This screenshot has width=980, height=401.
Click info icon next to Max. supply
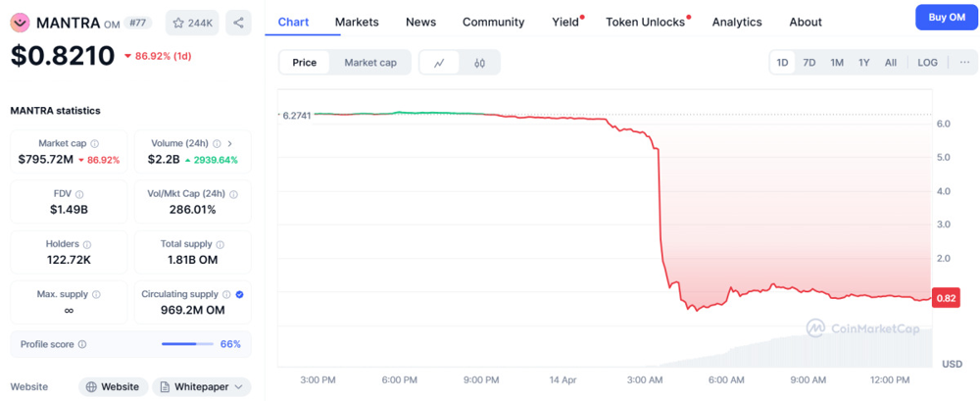(96, 294)
